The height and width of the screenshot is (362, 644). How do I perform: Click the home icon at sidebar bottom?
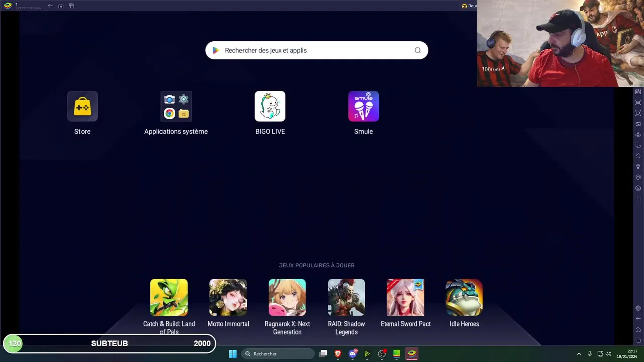tap(638, 330)
